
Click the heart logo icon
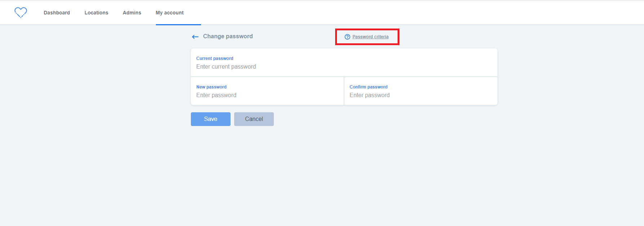[x=21, y=12]
